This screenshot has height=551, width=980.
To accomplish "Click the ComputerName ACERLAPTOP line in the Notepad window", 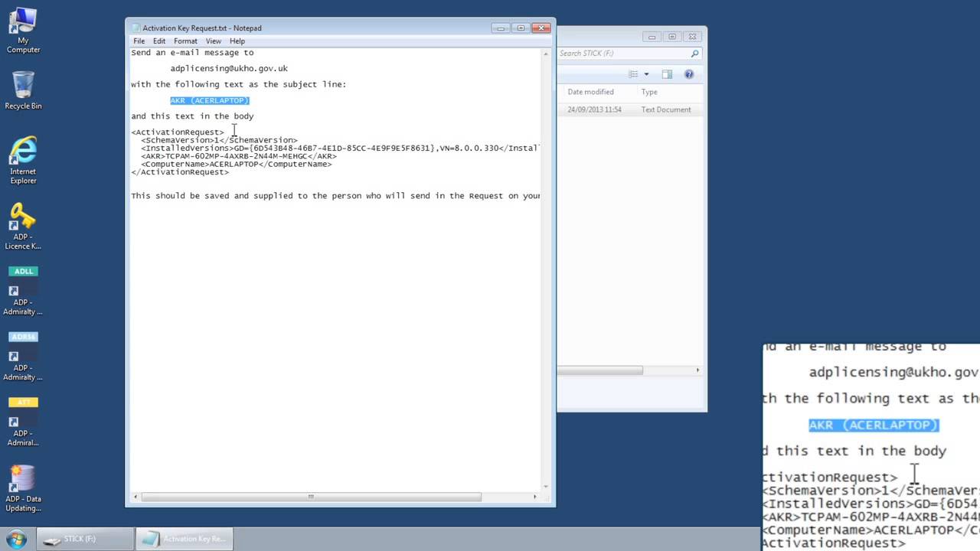I will (x=237, y=164).
